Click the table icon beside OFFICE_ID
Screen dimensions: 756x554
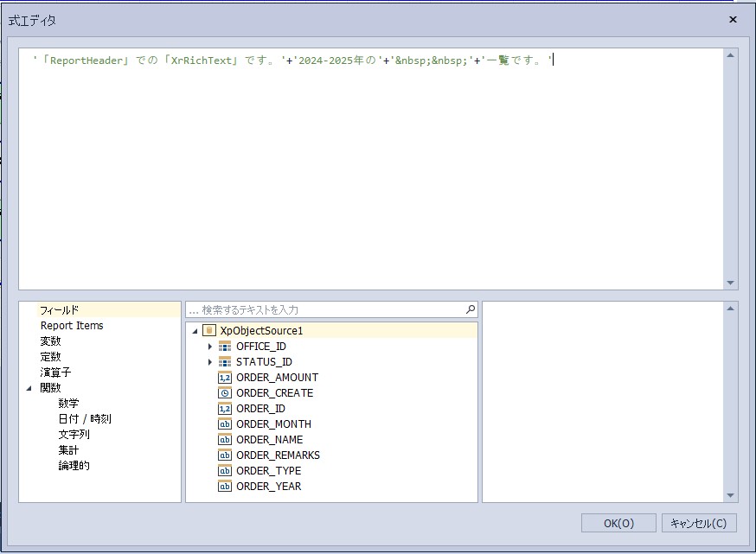tap(225, 347)
